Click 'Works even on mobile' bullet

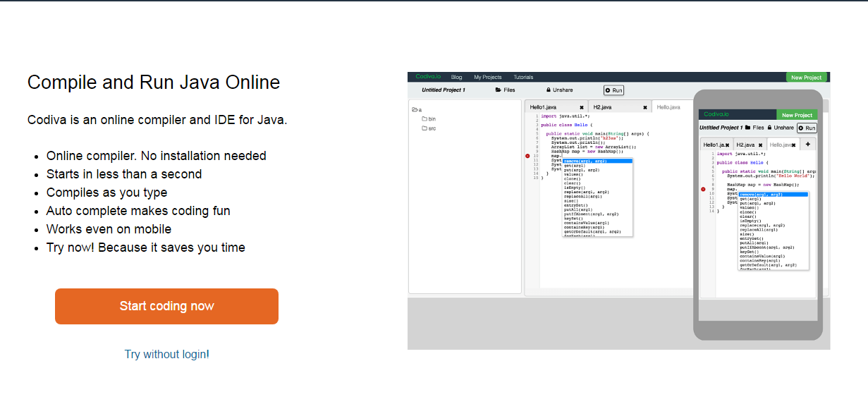(x=109, y=229)
